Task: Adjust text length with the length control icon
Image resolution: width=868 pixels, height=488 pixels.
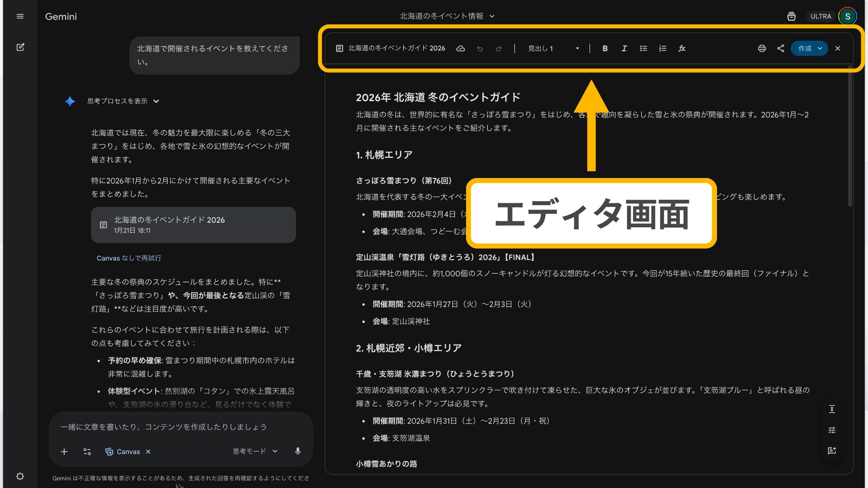Action: coord(832,409)
